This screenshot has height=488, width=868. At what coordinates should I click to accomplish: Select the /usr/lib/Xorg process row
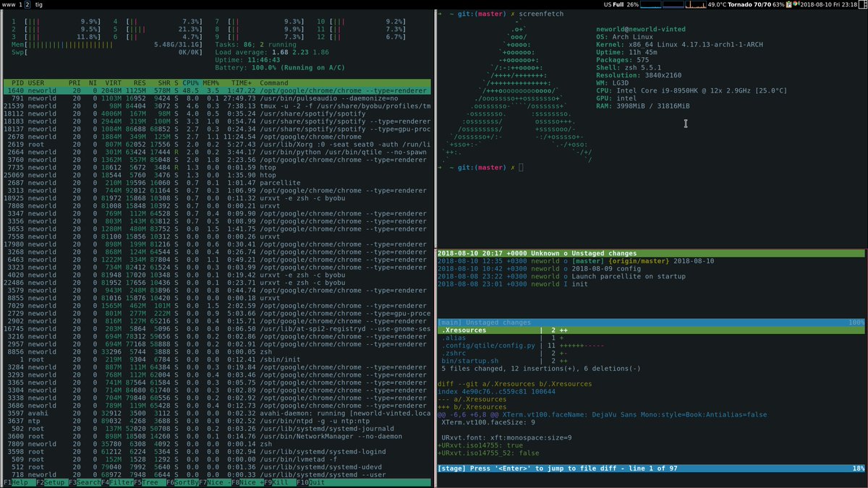(x=217, y=145)
